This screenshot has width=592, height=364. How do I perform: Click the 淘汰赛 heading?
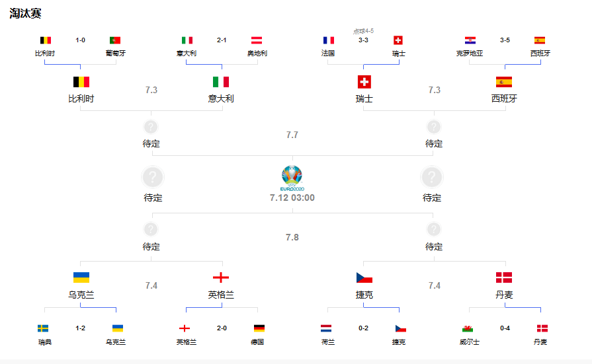(25, 13)
